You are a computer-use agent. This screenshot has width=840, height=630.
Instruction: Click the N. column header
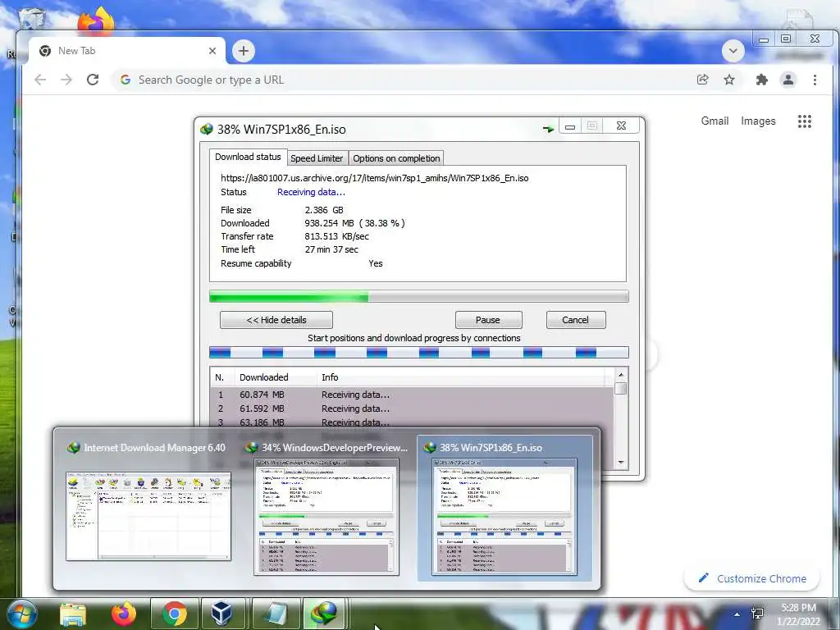[222, 377]
